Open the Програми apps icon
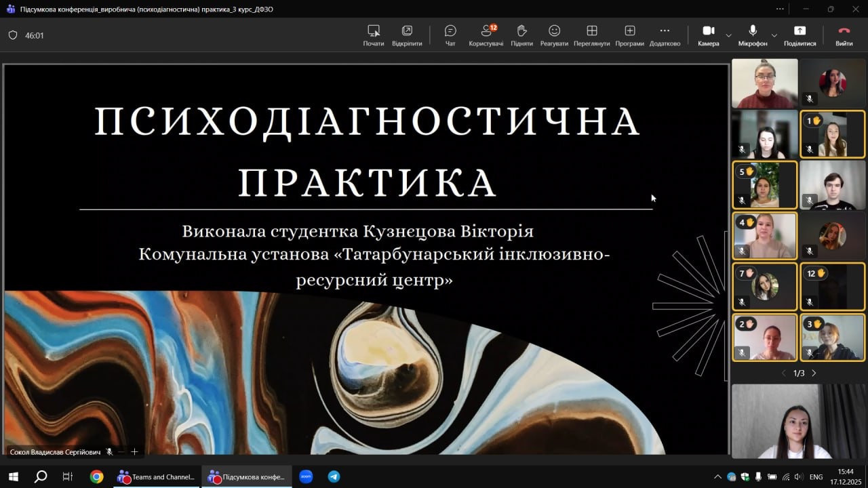Image resolution: width=868 pixels, height=488 pixels. [629, 35]
